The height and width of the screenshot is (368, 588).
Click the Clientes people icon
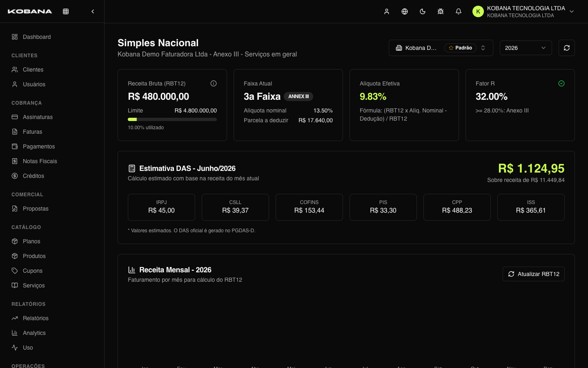tap(15, 70)
